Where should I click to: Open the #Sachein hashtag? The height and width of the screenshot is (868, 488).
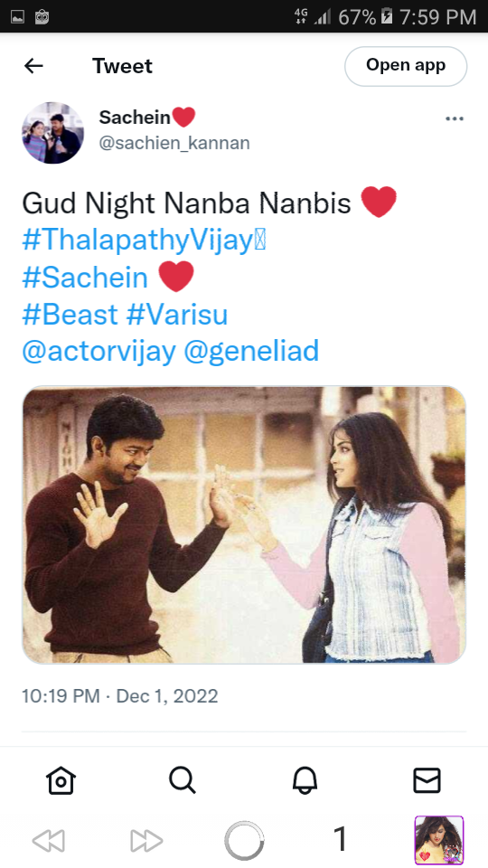point(85,278)
